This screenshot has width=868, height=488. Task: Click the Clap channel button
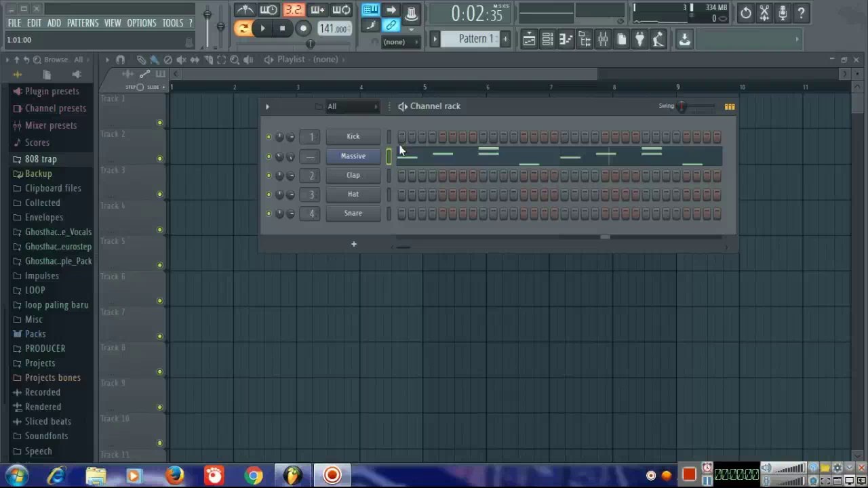click(353, 176)
